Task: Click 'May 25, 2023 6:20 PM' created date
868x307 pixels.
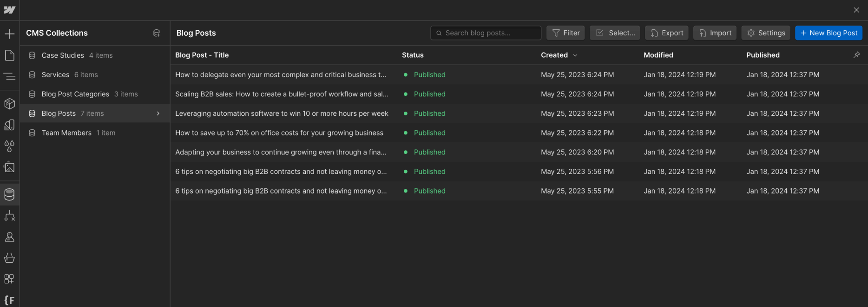Action: coord(577,152)
